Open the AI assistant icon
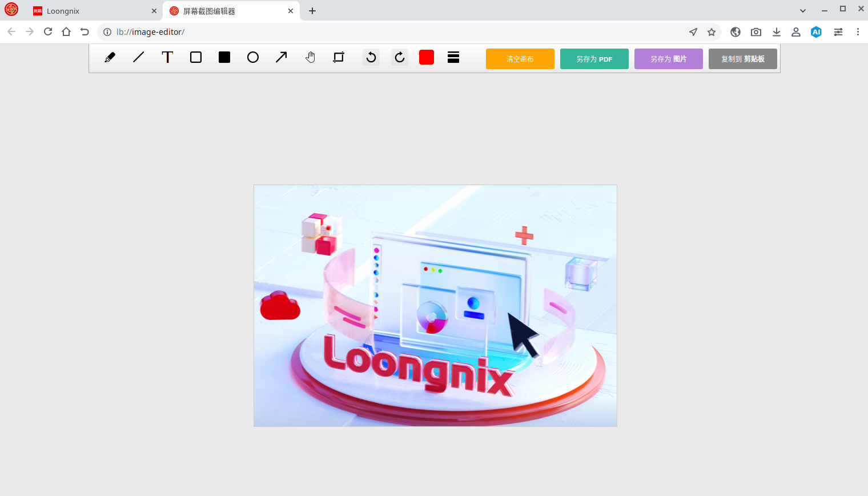This screenshot has width=868, height=496. tap(817, 32)
